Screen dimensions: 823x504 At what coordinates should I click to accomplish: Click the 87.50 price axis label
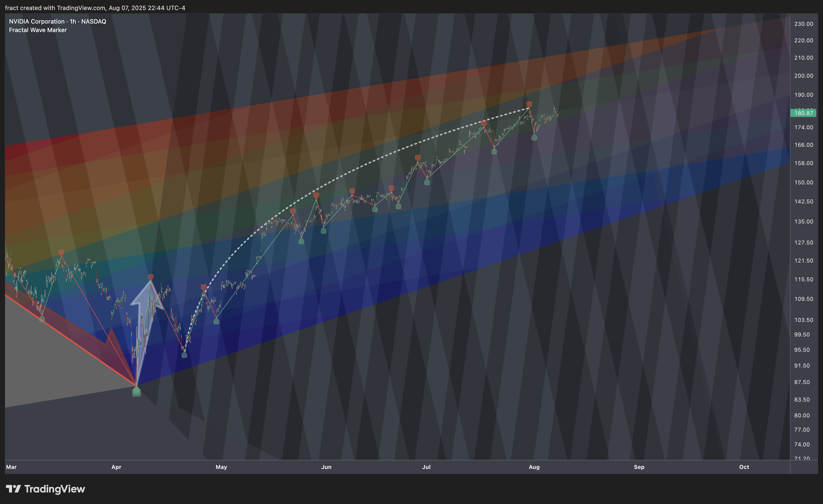coord(802,382)
